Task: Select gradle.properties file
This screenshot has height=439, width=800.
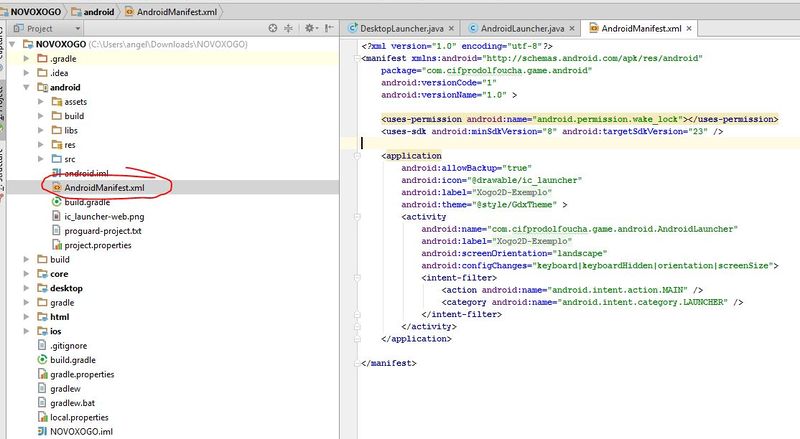Action: pos(172,374)
